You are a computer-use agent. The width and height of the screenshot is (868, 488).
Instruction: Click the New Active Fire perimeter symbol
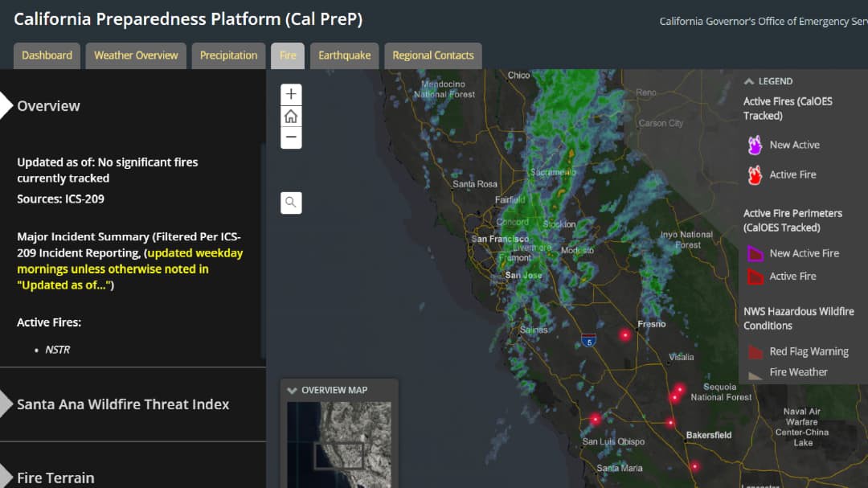coord(755,254)
